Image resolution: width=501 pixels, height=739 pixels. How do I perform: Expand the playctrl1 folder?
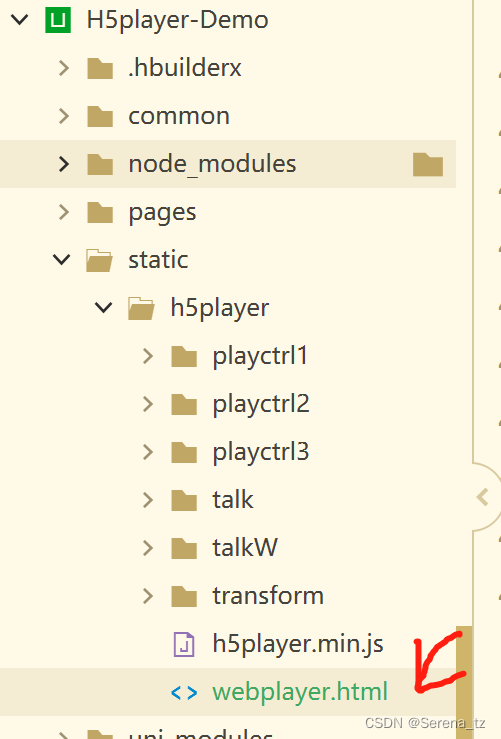pyautogui.click(x=148, y=356)
